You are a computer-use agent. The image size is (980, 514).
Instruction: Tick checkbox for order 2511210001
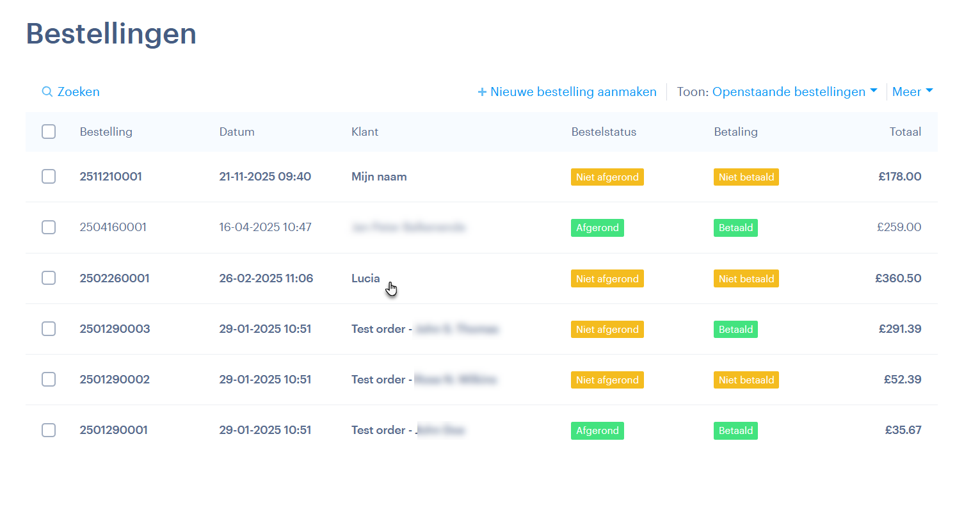(49, 176)
